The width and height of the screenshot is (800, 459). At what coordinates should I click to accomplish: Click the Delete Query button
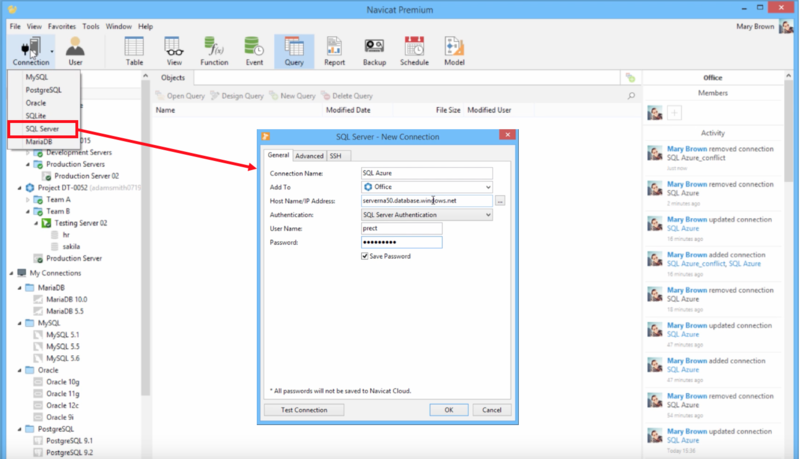346,95
